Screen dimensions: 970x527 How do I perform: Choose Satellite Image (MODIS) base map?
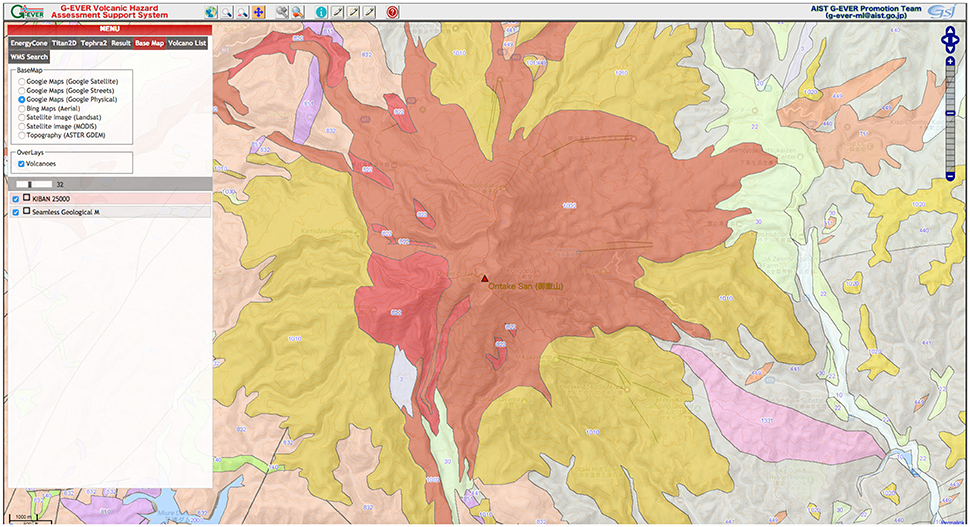tap(22, 126)
